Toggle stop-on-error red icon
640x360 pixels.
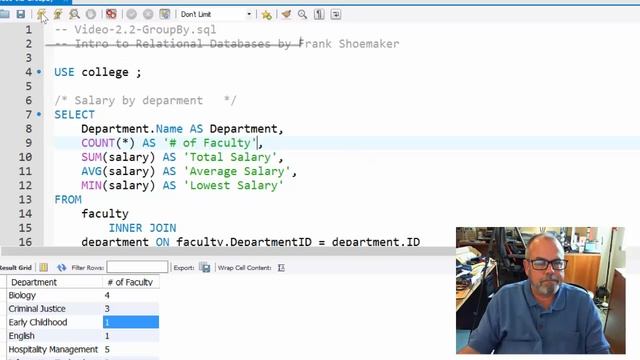coord(111,14)
